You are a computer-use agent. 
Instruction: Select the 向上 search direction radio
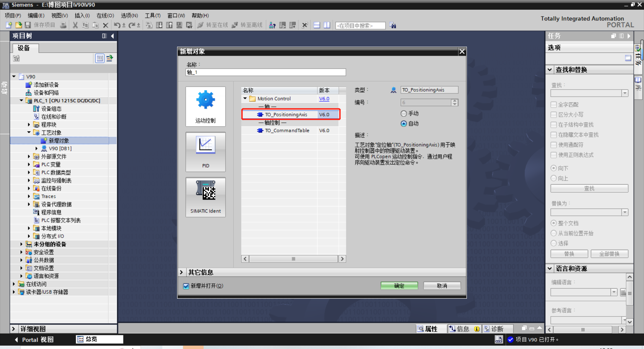pyautogui.click(x=554, y=178)
